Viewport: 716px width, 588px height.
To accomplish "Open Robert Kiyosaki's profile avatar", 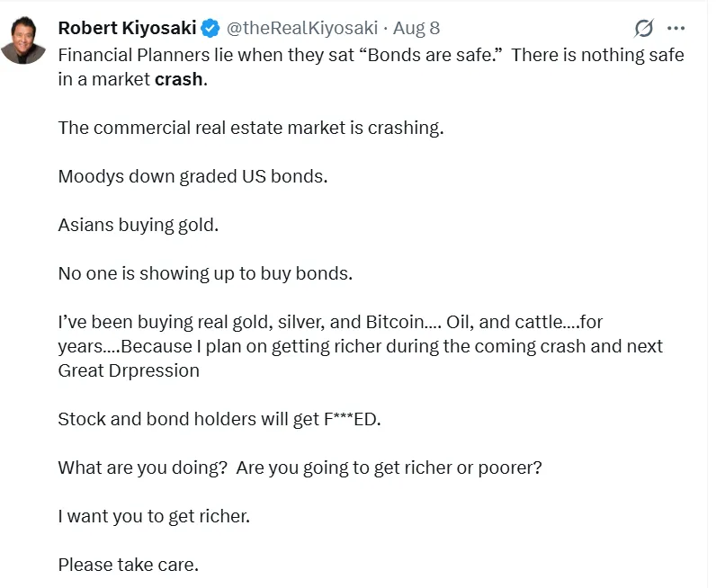I will [x=23, y=40].
